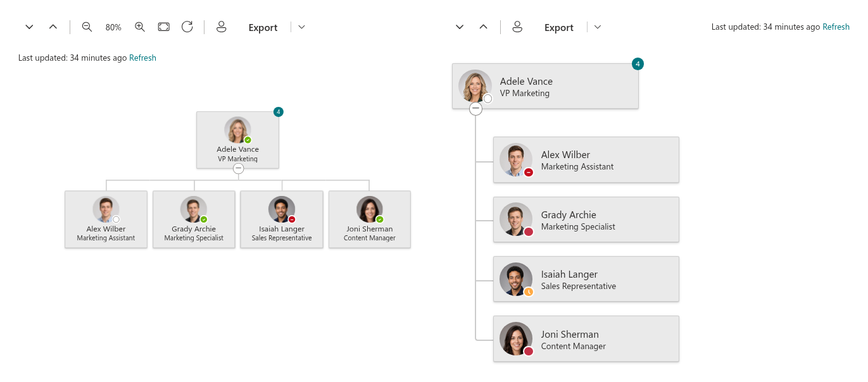This screenshot has width=868, height=382.
Task: Click Export button in right toolbar
Action: (559, 28)
